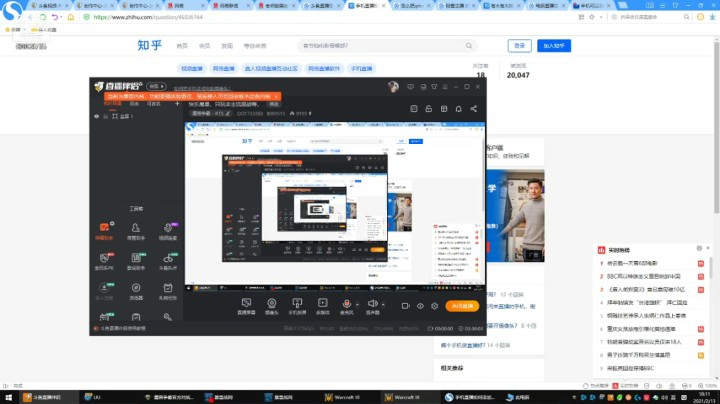Open the second Zhihu navigation menu item
This screenshot has height=404, width=720.
[x=204, y=46]
